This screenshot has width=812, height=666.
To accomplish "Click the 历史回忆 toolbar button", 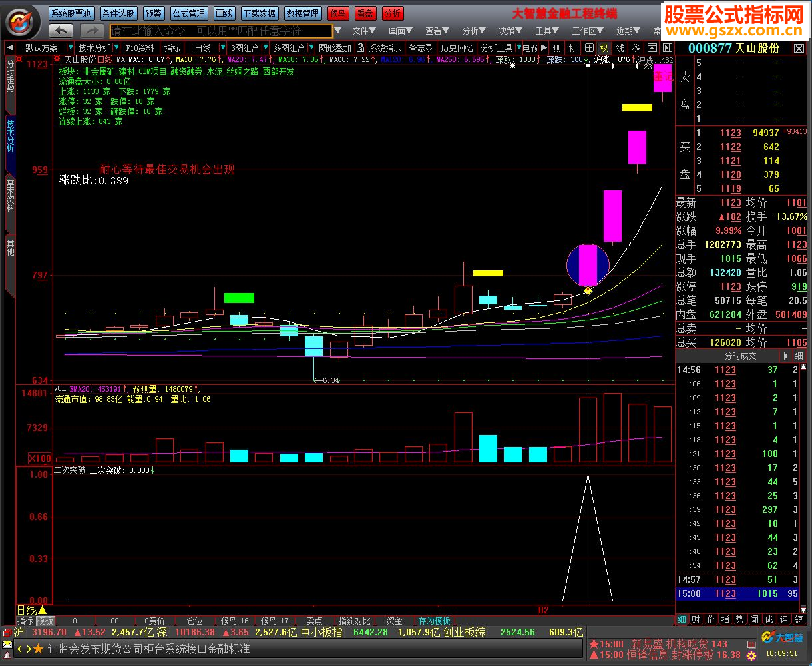I will coord(456,48).
